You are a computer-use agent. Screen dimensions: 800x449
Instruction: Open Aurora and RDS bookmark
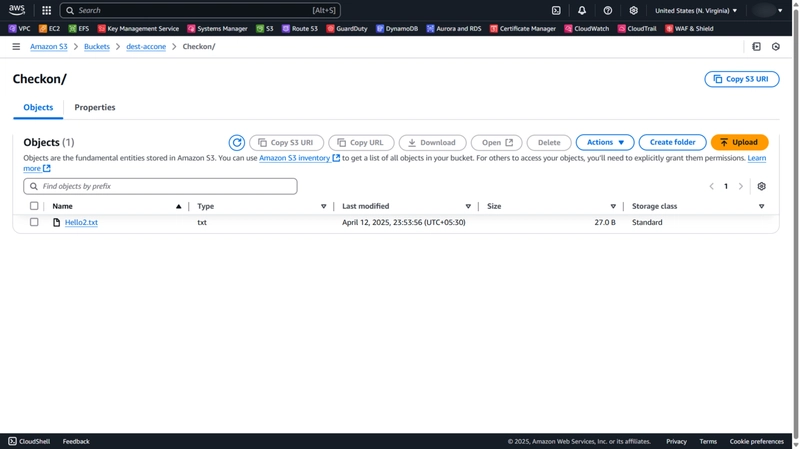pos(454,29)
